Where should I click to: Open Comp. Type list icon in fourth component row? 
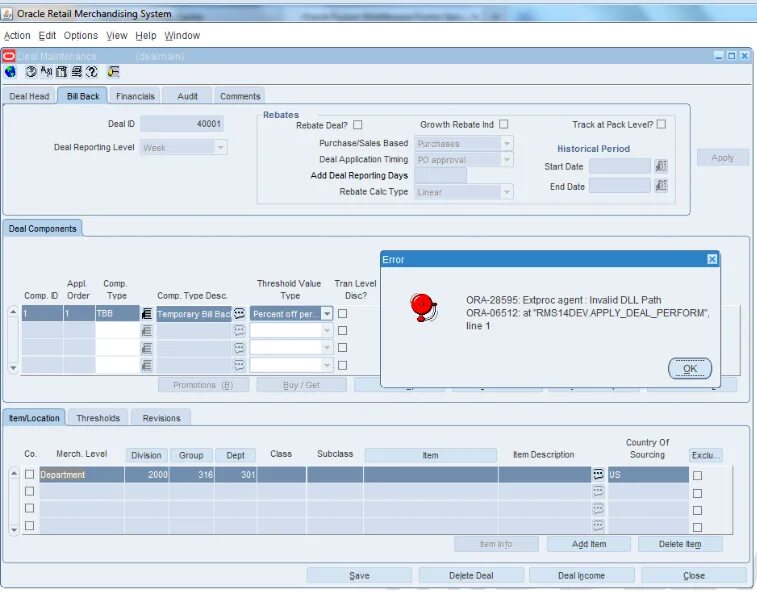coord(147,366)
